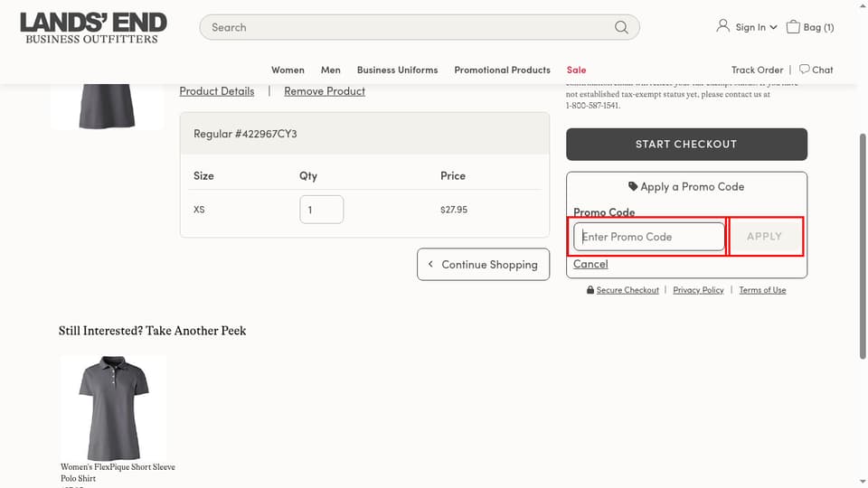
Task: Expand the Sign In dropdown arrow
Action: (773, 27)
